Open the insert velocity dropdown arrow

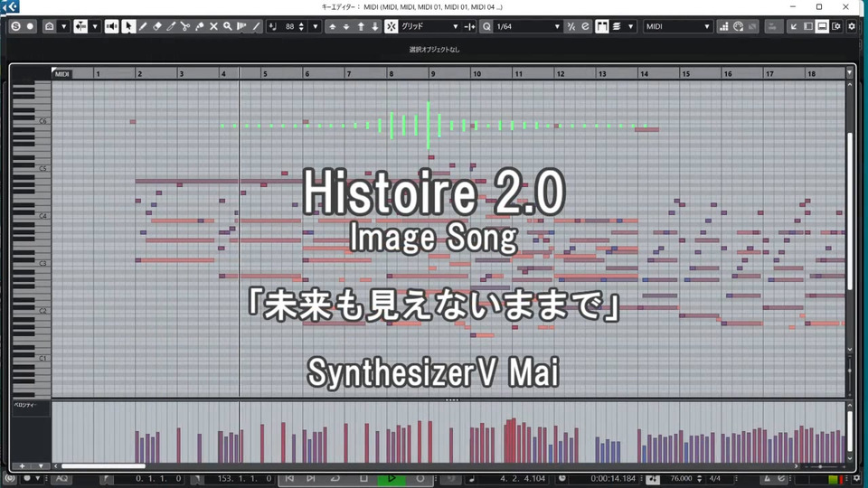[x=316, y=26]
